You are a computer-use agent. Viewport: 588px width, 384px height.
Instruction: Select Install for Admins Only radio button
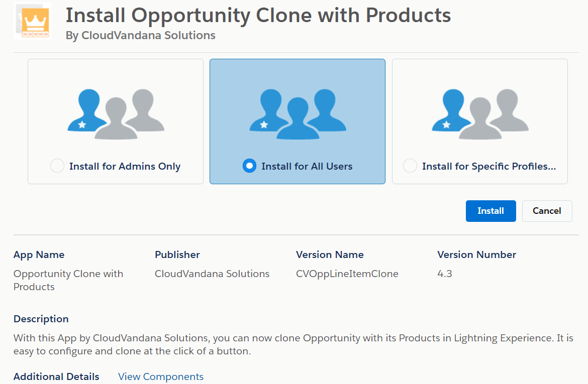tap(57, 166)
